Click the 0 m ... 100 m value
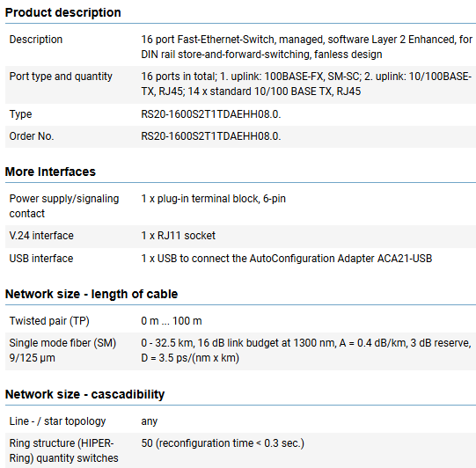Image resolution: width=476 pixels, height=468 pixels. 172,321
